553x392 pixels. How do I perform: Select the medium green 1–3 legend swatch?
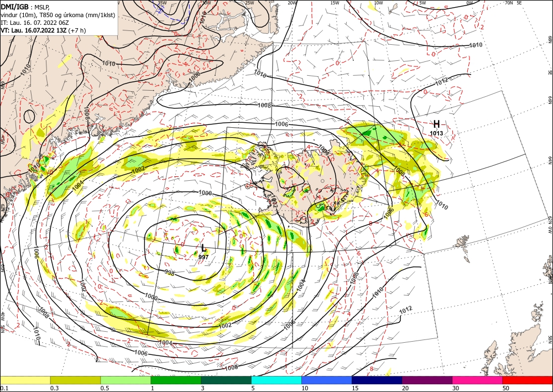176,380
